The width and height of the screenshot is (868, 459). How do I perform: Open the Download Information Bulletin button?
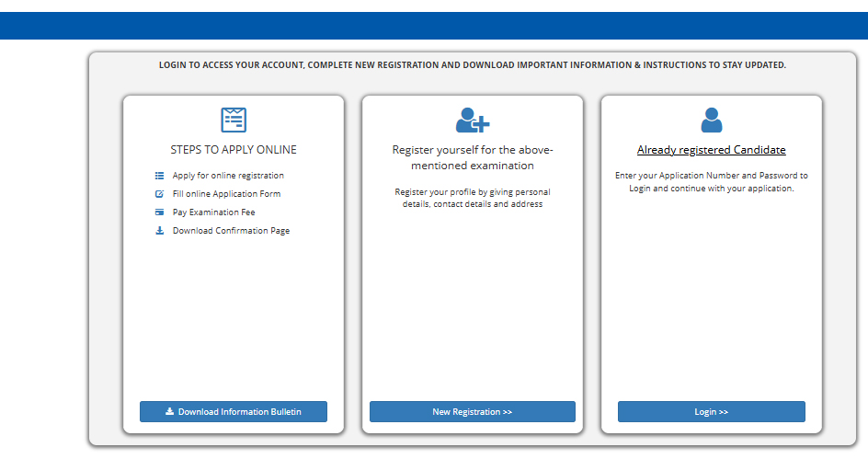pyautogui.click(x=234, y=412)
